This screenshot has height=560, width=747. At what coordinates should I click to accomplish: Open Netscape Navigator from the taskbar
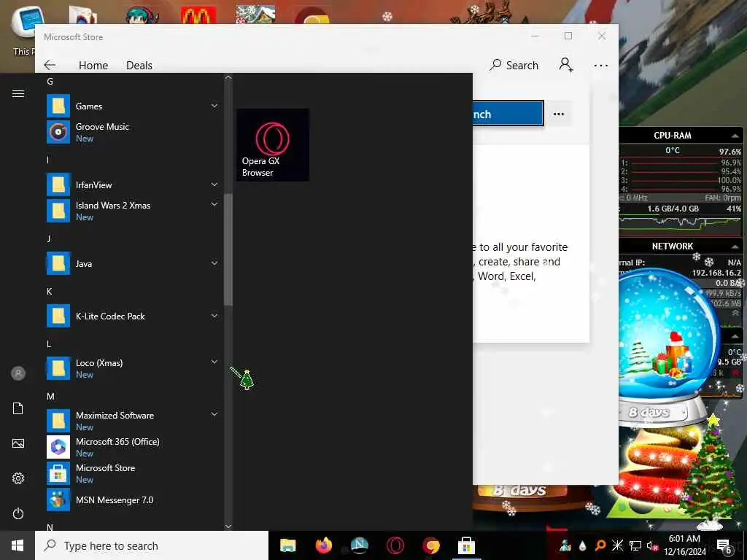359,545
